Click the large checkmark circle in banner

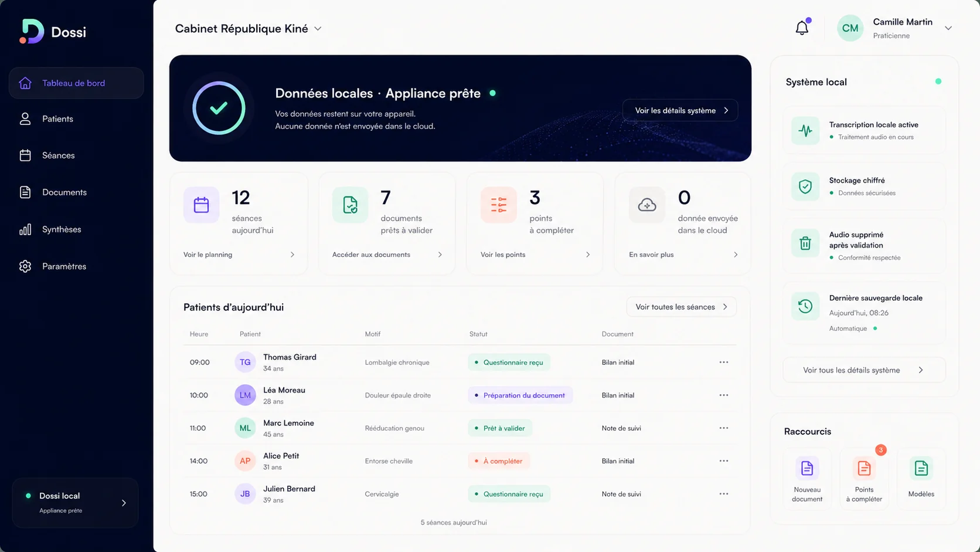(219, 108)
